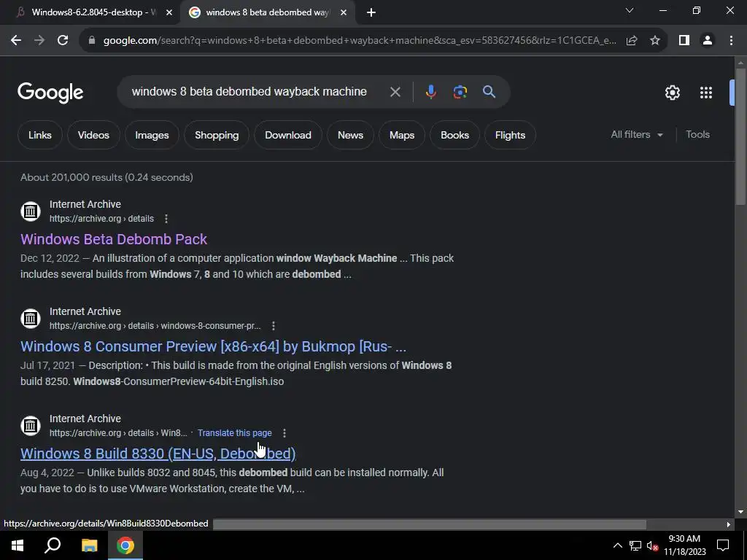Select the Maps filter chip
The width and height of the screenshot is (747, 560).
(x=402, y=135)
